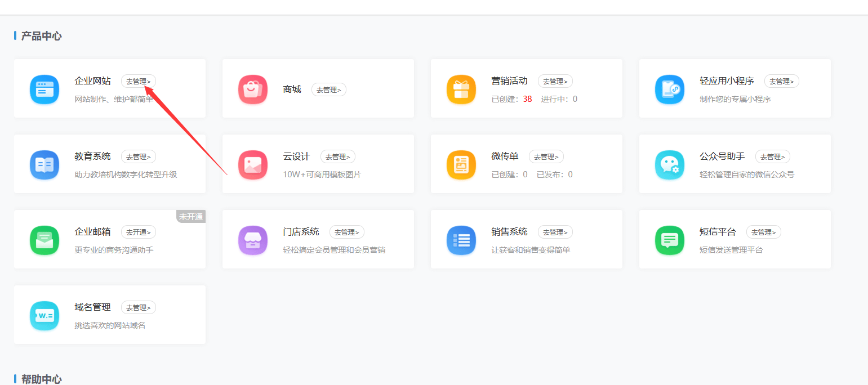This screenshot has width=868, height=385.
Task: Open the 企业网站 browser-window icon
Action: point(44,89)
